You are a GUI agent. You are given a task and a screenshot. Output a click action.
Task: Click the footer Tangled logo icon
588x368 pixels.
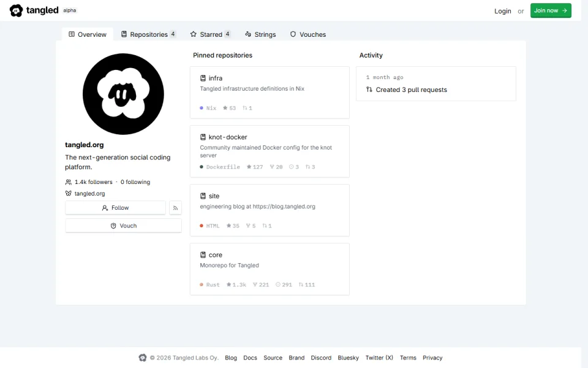pyautogui.click(x=143, y=358)
